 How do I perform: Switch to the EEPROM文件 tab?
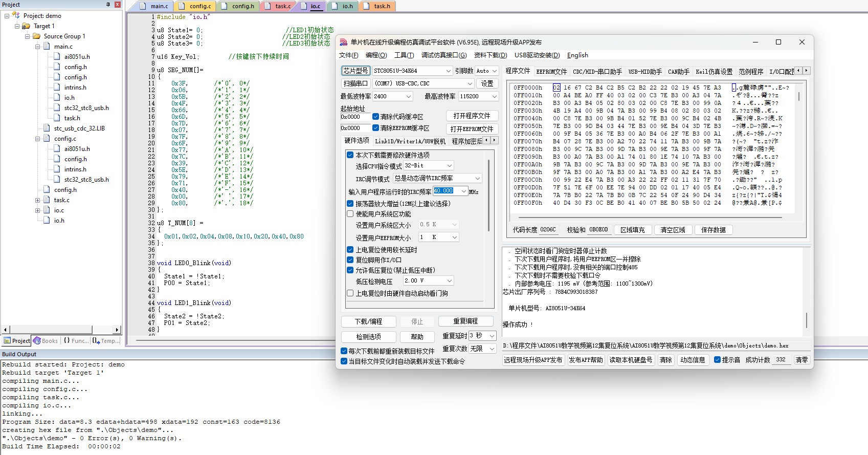click(x=551, y=71)
